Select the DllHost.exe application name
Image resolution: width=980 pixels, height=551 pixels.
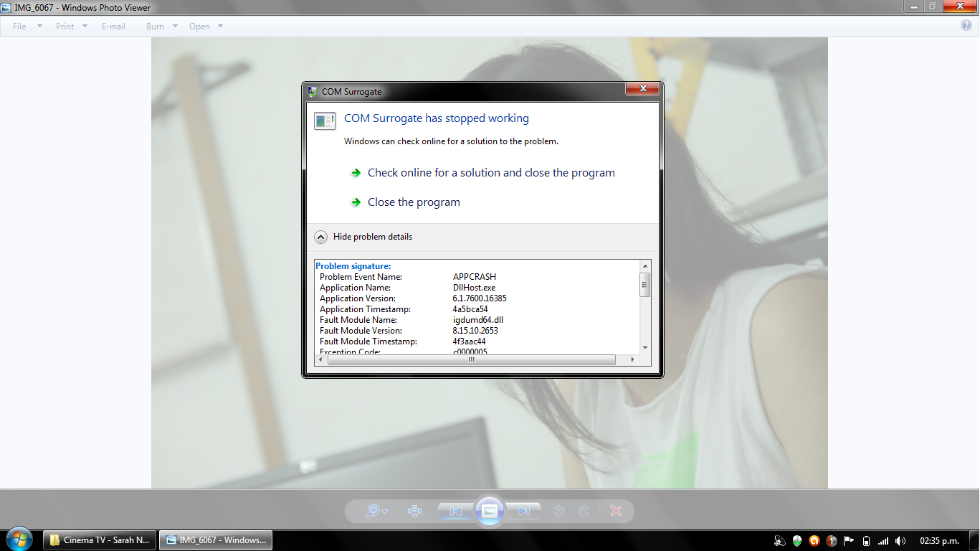[x=474, y=288]
